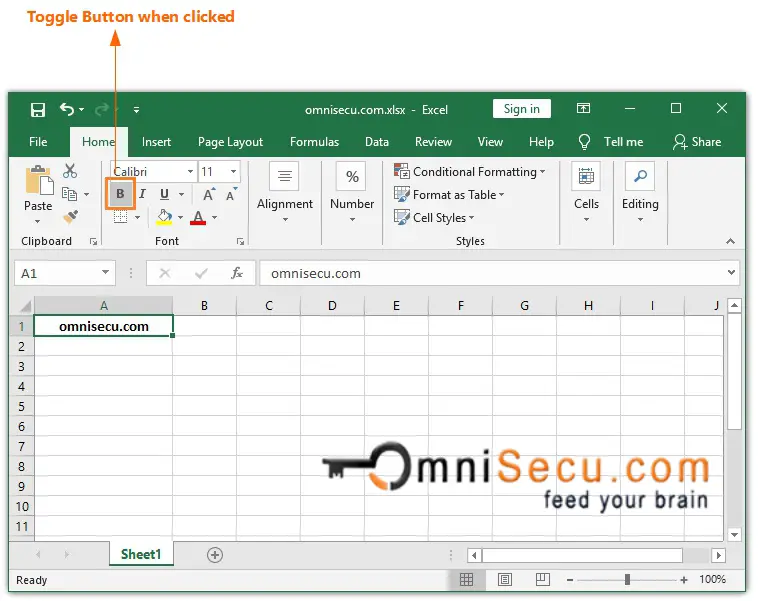Open the Calibri font name dropdown

pyautogui.click(x=190, y=172)
